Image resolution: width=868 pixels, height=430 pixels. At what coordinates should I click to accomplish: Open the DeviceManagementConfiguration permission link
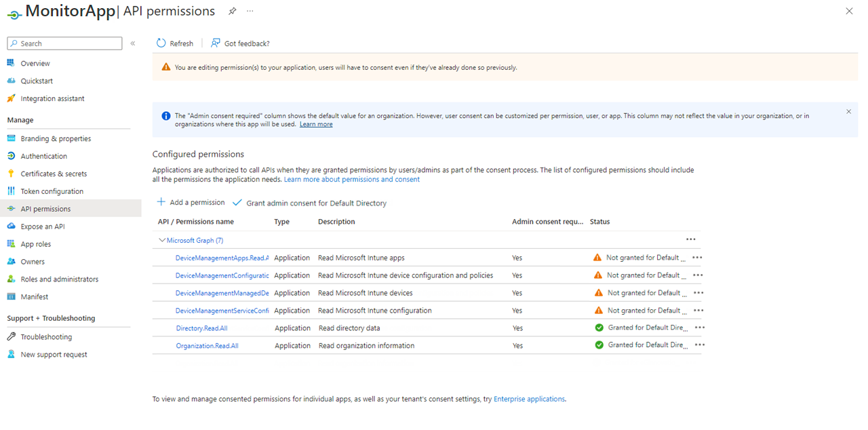click(222, 276)
